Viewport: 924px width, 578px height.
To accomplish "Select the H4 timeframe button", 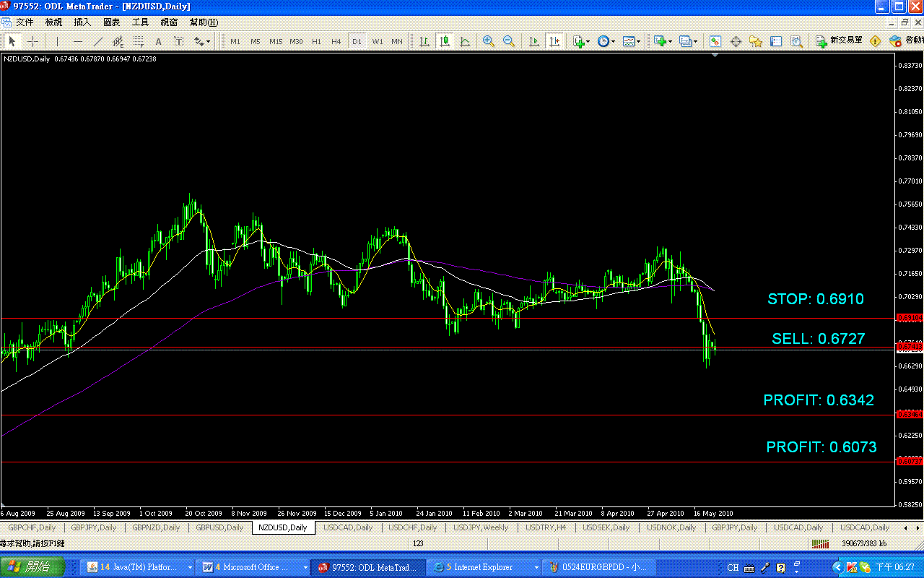I will [335, 41].
